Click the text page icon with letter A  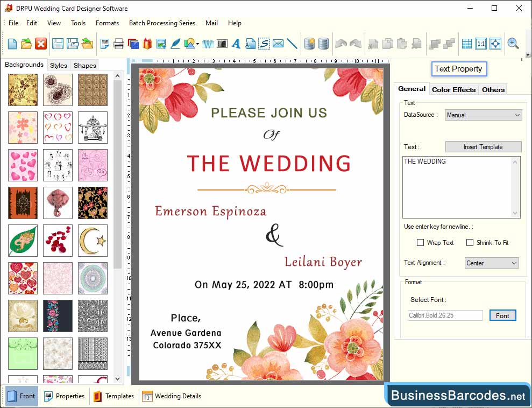250,44
